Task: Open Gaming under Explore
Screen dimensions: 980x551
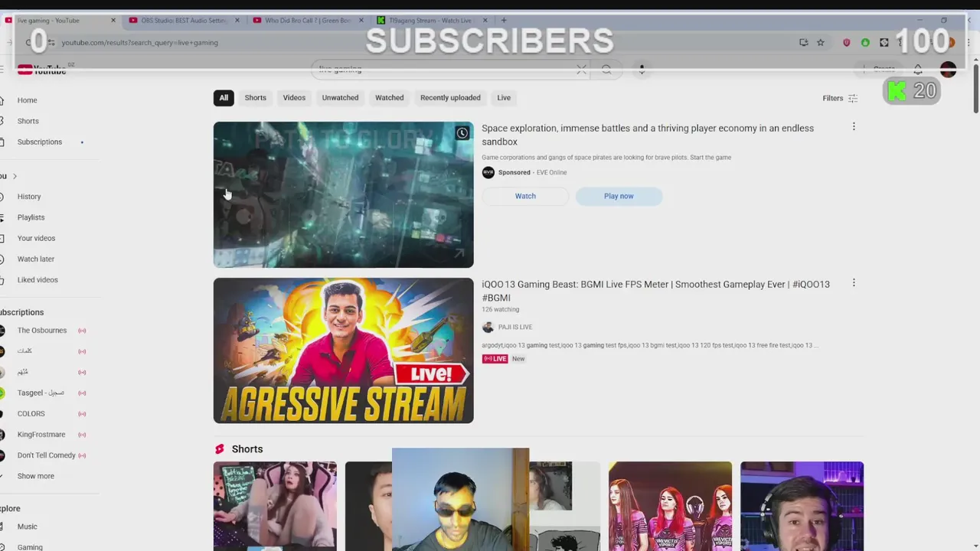Action: click(30, 547)
